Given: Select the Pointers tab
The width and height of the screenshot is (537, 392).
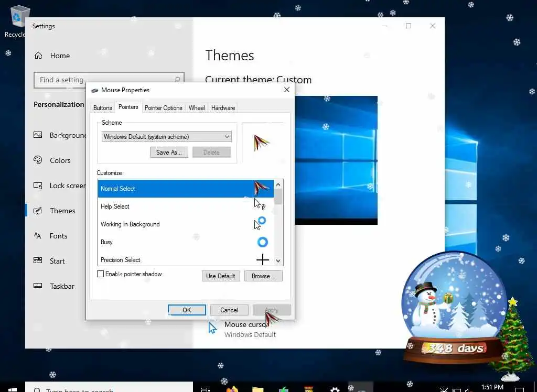Looking at the screenshot, I should point(128,107).
